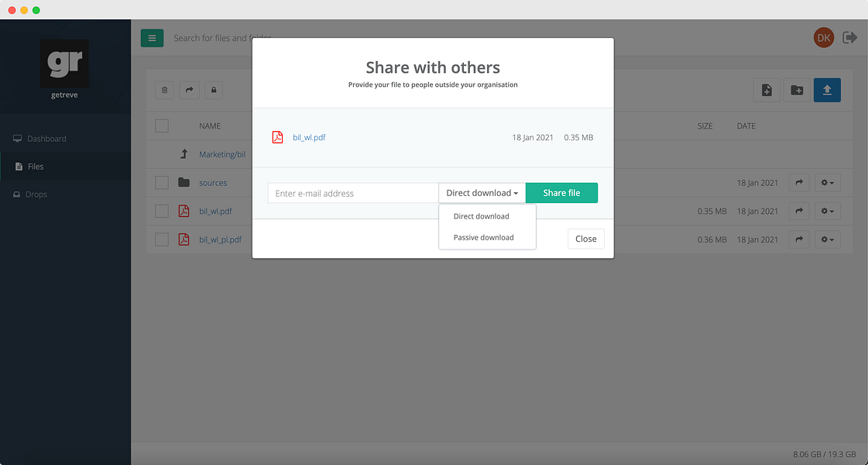868x465 pixels.
Task: Click the sources folder icon
Action: pyautogui.click(x=184, y=182)
